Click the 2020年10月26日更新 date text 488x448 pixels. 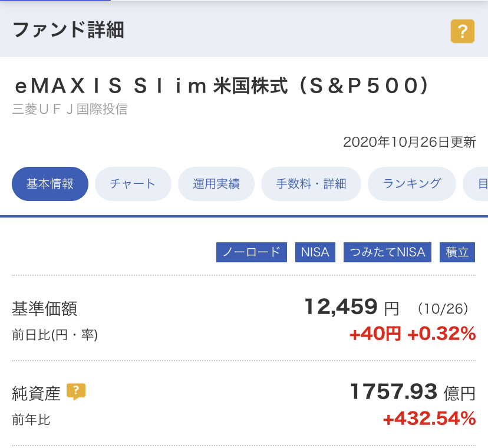409,142
